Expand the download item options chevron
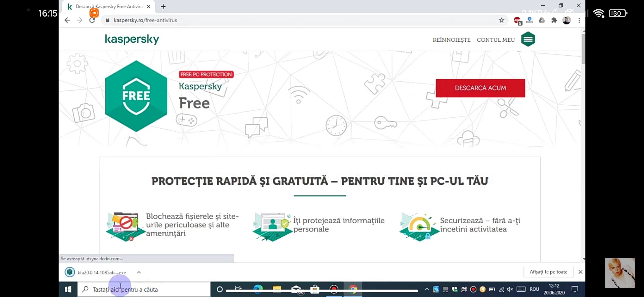The height and width of the screenshot is (297, 644). click(x=139, y=272)
